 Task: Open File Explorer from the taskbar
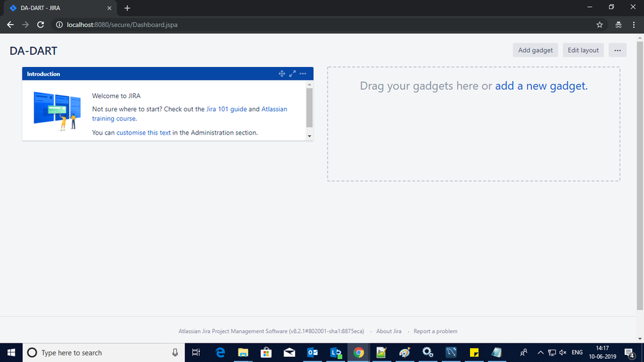coord(243,352)
